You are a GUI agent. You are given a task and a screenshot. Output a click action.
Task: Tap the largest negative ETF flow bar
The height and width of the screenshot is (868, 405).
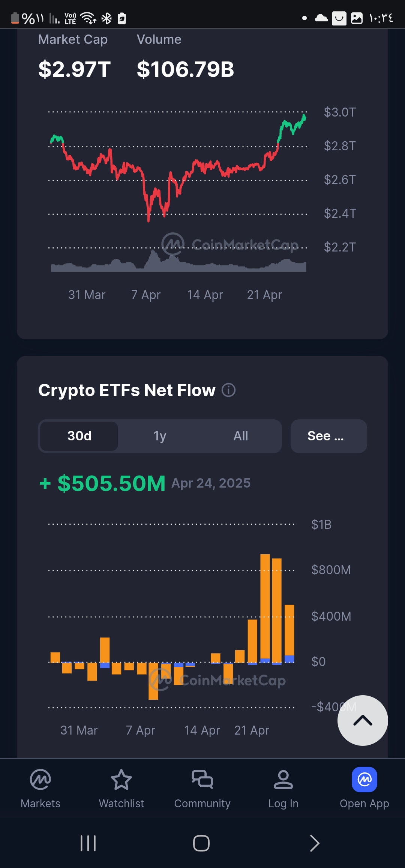coord(153,680)
